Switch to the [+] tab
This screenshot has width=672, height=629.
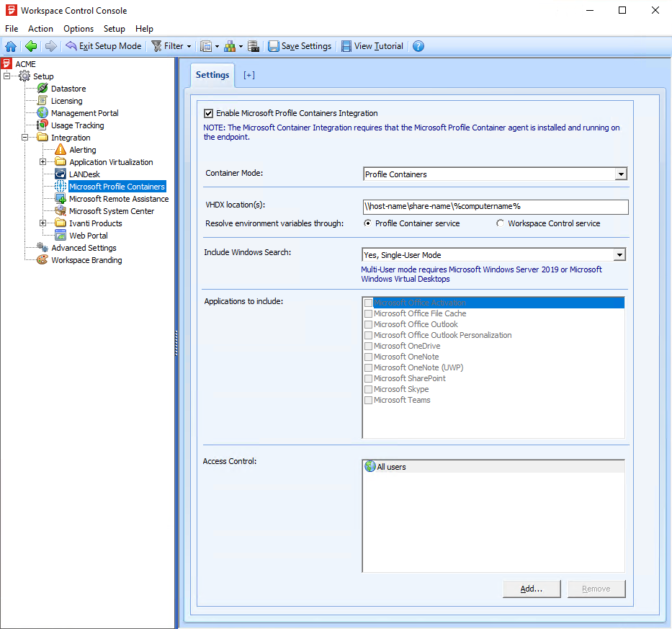(x=248, y=74)
